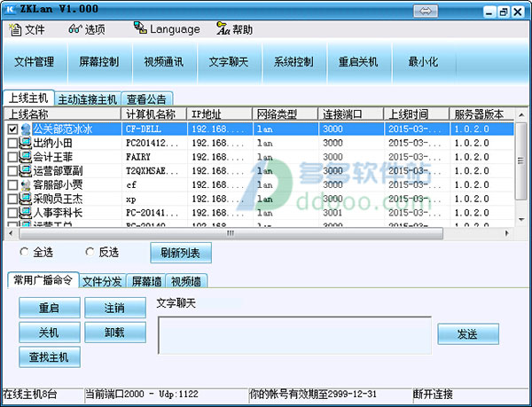Viewport: 532px width, 407px height.
Task: Click the help key icon beside 帮助
Action: (223, 28)
